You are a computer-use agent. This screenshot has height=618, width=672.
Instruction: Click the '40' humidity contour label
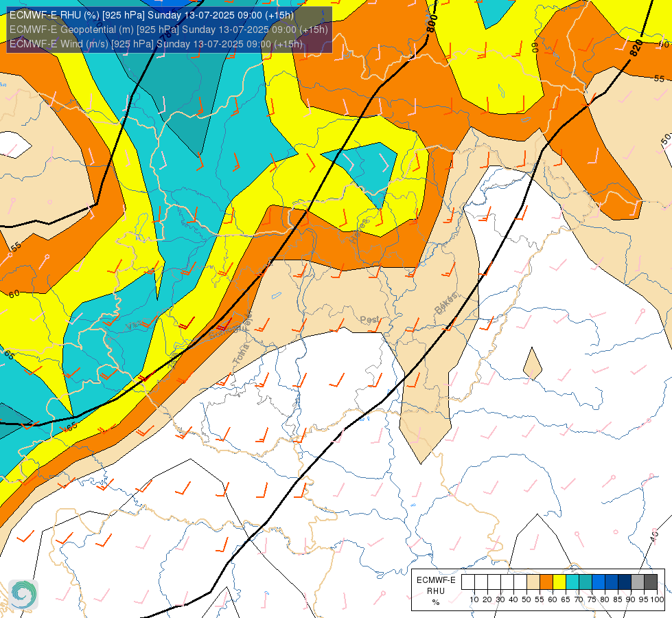click(654, 536)
